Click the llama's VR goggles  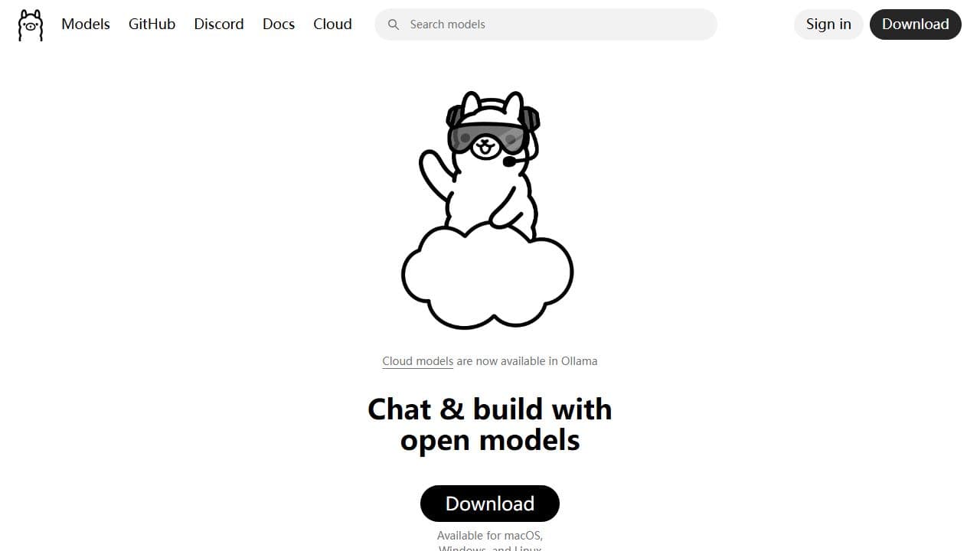[488, 138]
